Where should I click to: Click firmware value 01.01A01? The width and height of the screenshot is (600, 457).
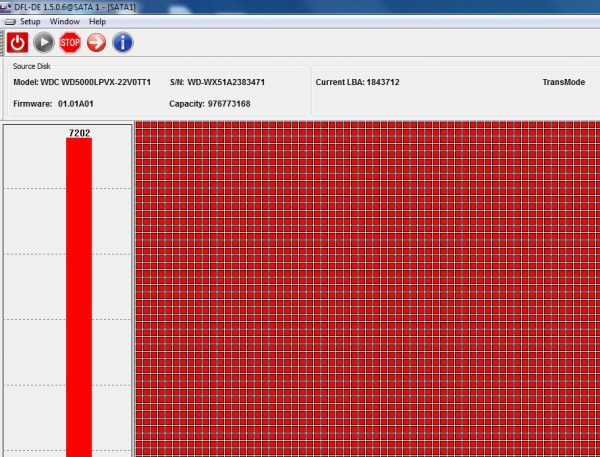(76, 104)
